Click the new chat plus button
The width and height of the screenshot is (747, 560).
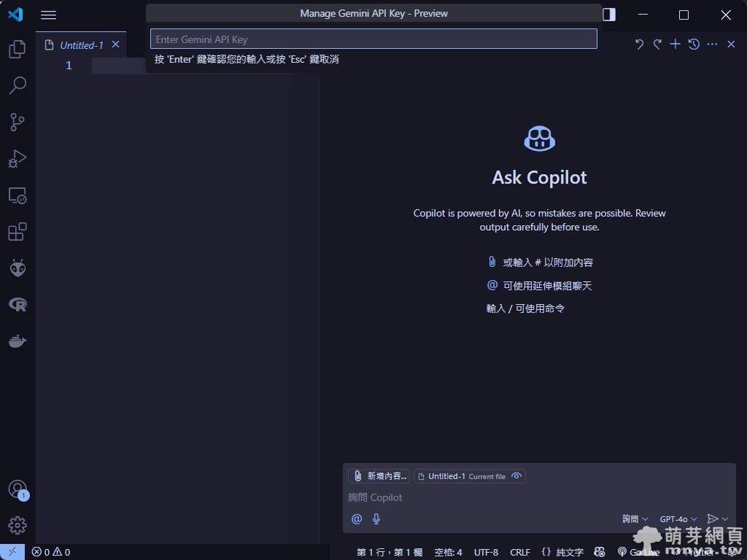pos(676,44)
